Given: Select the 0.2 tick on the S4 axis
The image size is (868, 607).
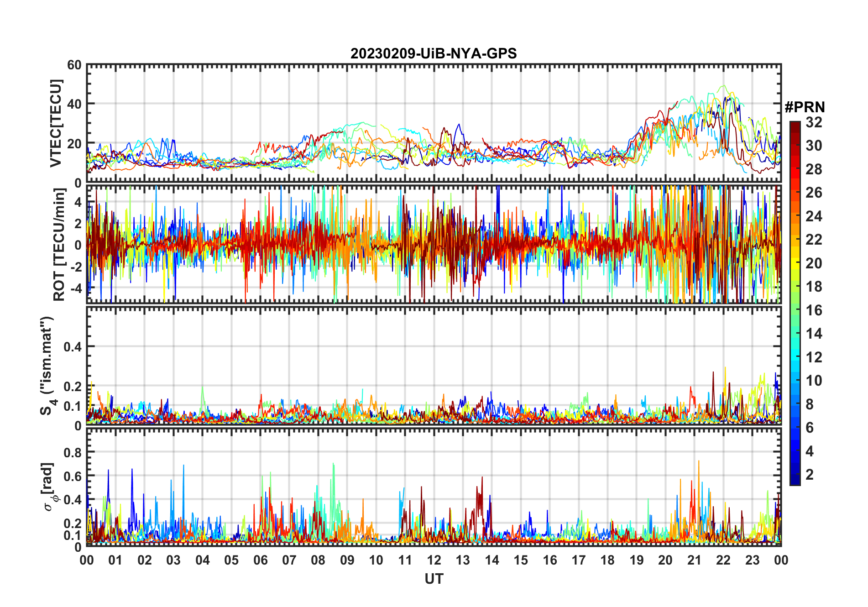Looking at the screenshot, I should click(73, 386).
